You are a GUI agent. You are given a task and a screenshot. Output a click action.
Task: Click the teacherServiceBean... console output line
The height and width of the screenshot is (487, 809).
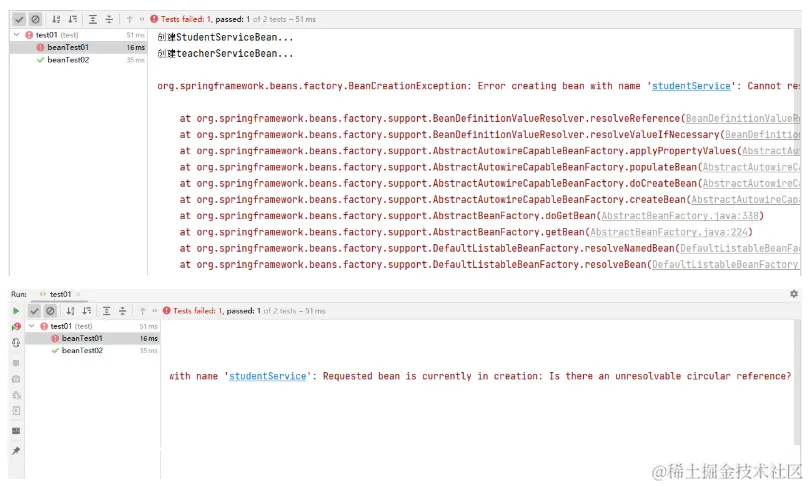click(225, 53)
